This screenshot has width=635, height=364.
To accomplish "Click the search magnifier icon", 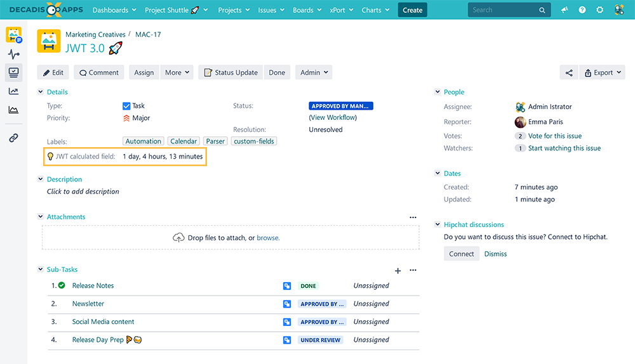I will click(x=542, y=10).
